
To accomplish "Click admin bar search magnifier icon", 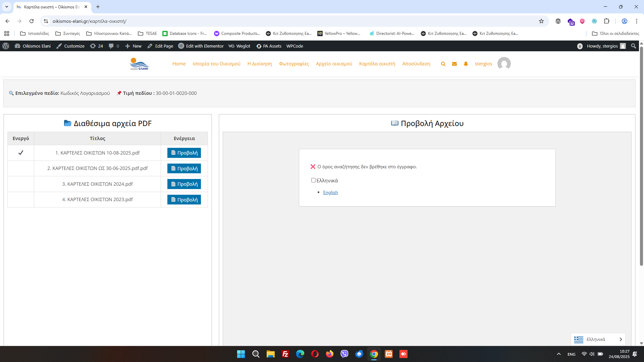I will (633, 46).
